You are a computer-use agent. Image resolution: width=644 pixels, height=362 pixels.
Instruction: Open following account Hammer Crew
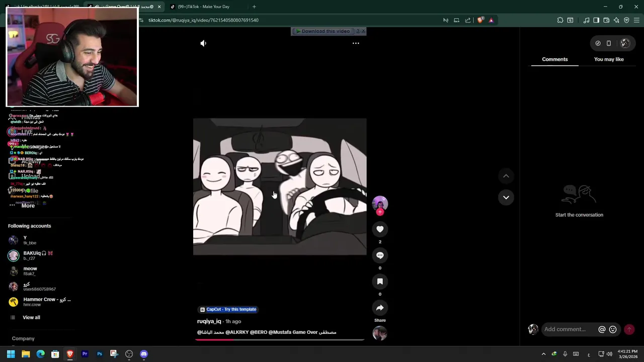[x=39, y=302]
